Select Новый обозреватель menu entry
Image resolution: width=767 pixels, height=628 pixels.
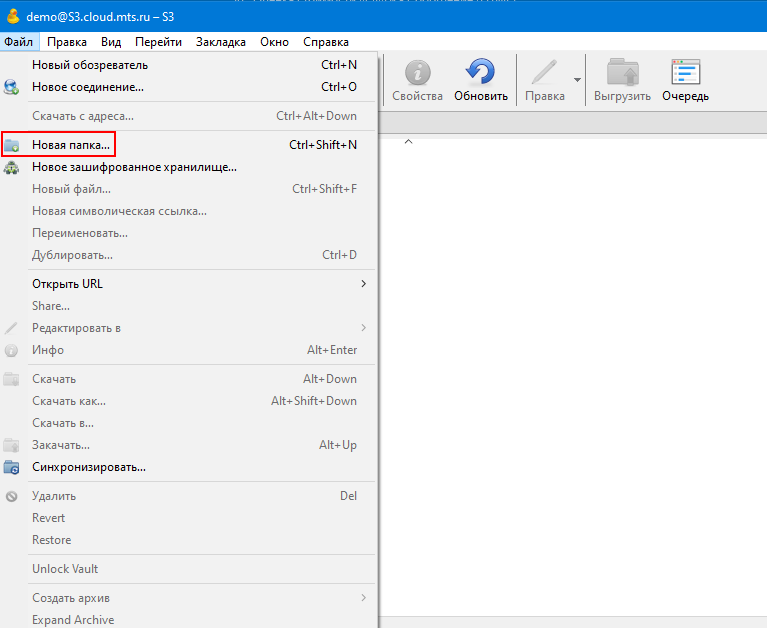pos(90,65)
